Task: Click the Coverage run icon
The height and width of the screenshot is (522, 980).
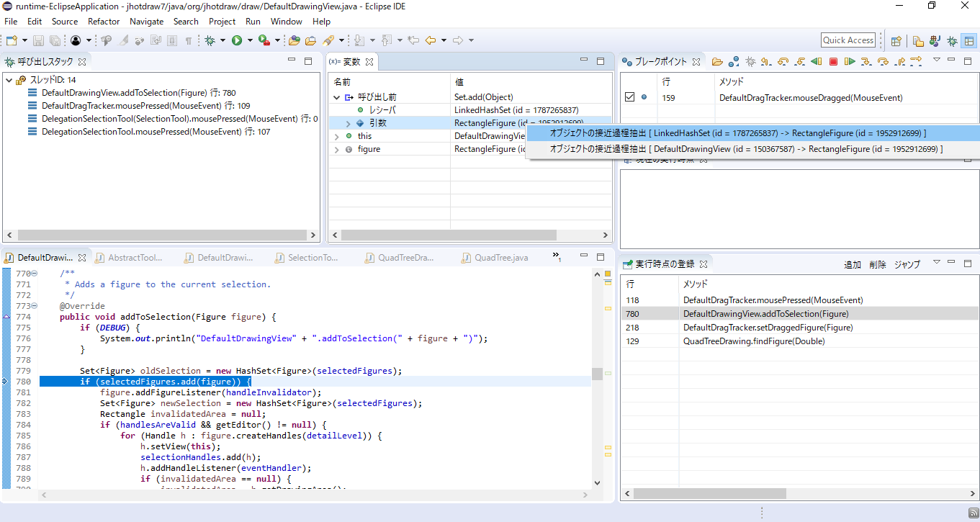Action: 264,40
